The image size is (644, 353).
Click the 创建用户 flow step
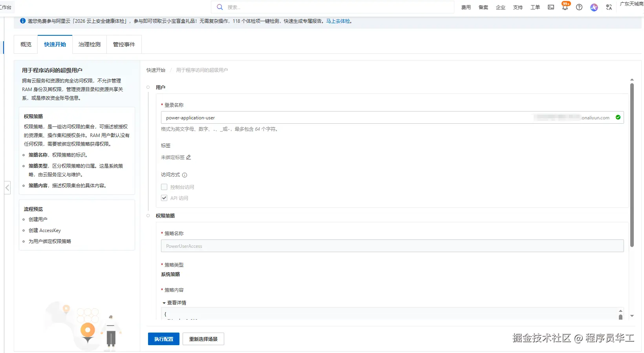(x=38, y=219)
